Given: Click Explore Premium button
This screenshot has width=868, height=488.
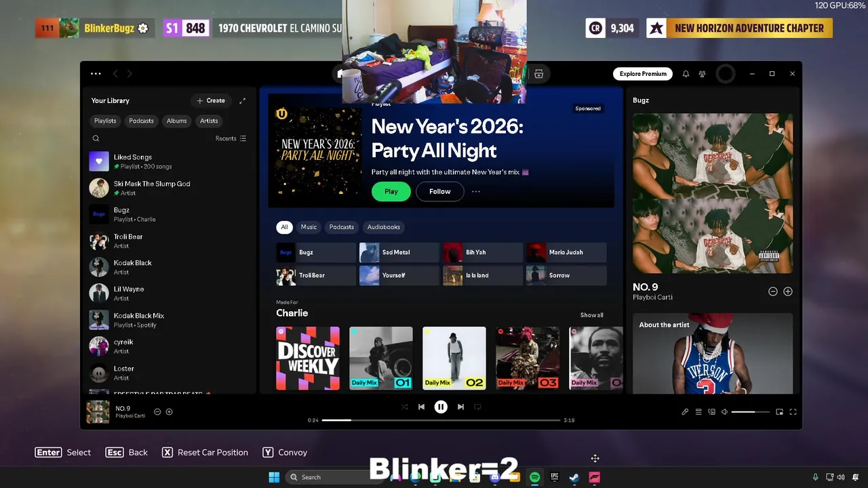Looking at the screenshot, I should point(643,74).
